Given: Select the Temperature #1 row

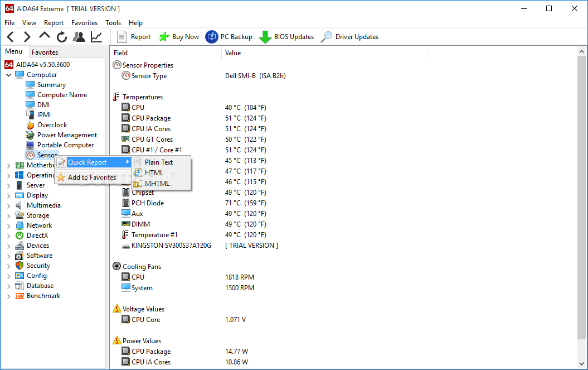Looking at the screenshot, I should (x=195, y=235).
